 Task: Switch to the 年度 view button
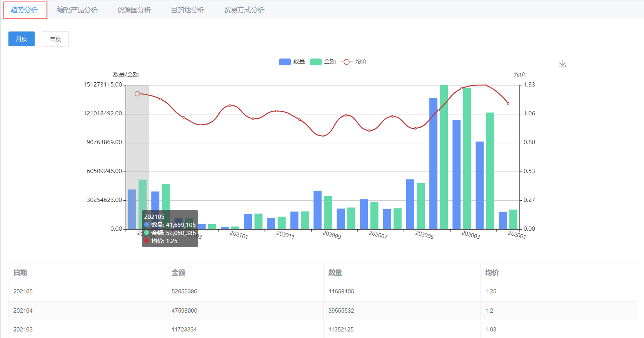(55, 39)
